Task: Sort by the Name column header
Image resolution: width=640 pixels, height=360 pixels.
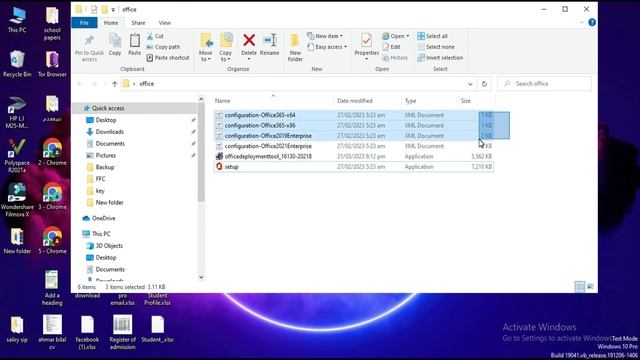Action: point(273,101)
